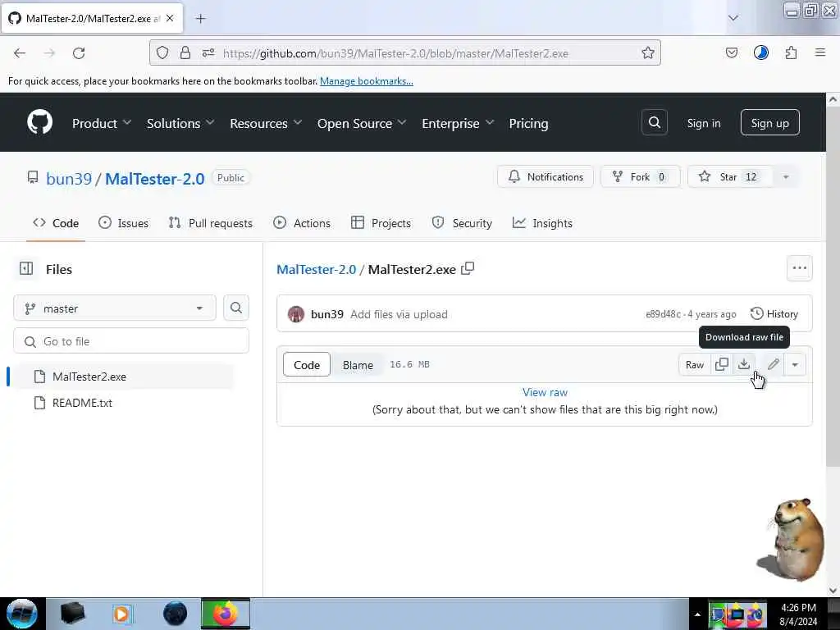Expand the Enterprise menu
The image size is (840, 630).
pyautogui.click(x=458, y=123)
